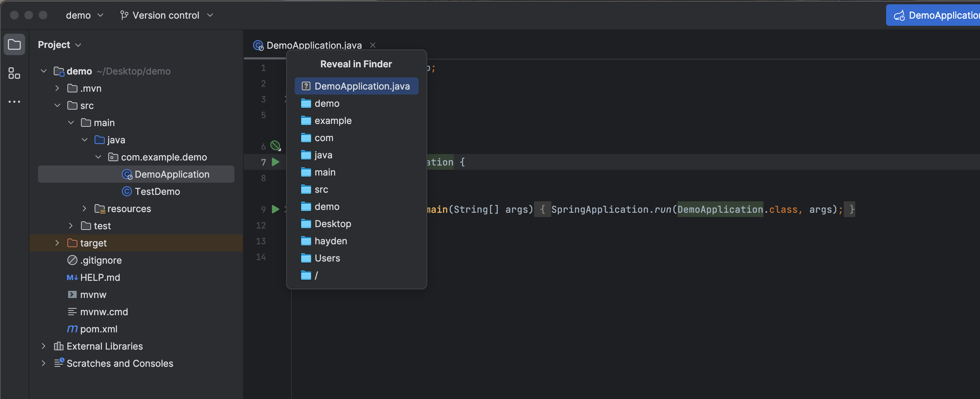This screenshot has width=980, height=399.
Task: Expand the target folder
Action: [57, 243]
